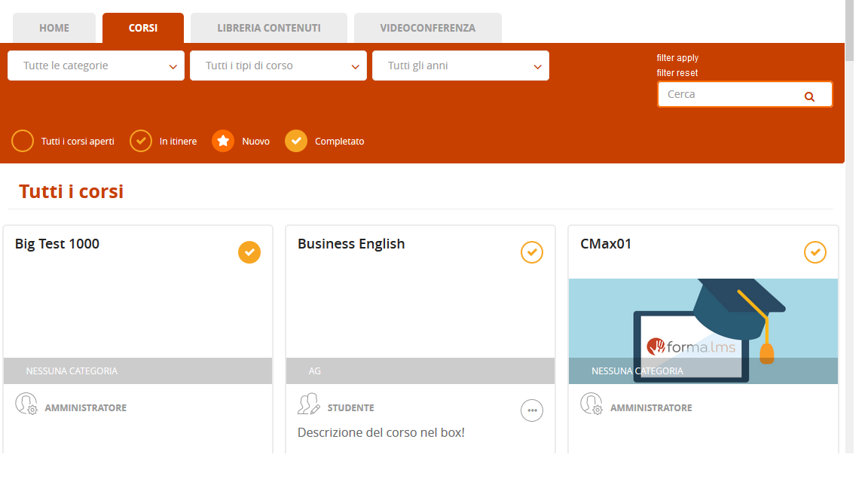This screenshot has height=488, width=868.
Task: Expand Tutti i tipi di corso dropdown
Action: [x=278, y=66]
